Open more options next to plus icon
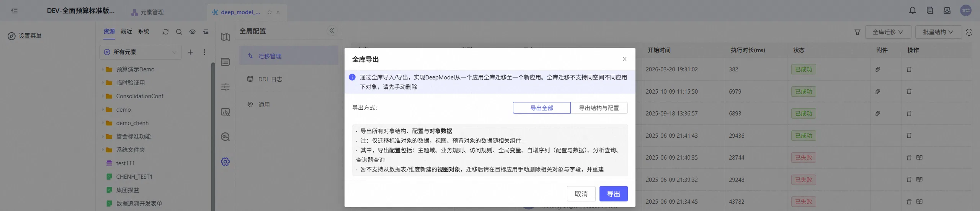Image resolution: width=980 pixels, height=211 pixels. tap(204, 52)
